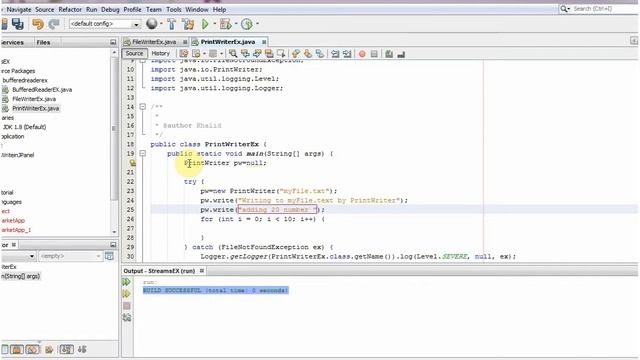Viewport: 640px width, 360px height.
Task: Toggle a bookmark on the current line
Action: point(320,54)
